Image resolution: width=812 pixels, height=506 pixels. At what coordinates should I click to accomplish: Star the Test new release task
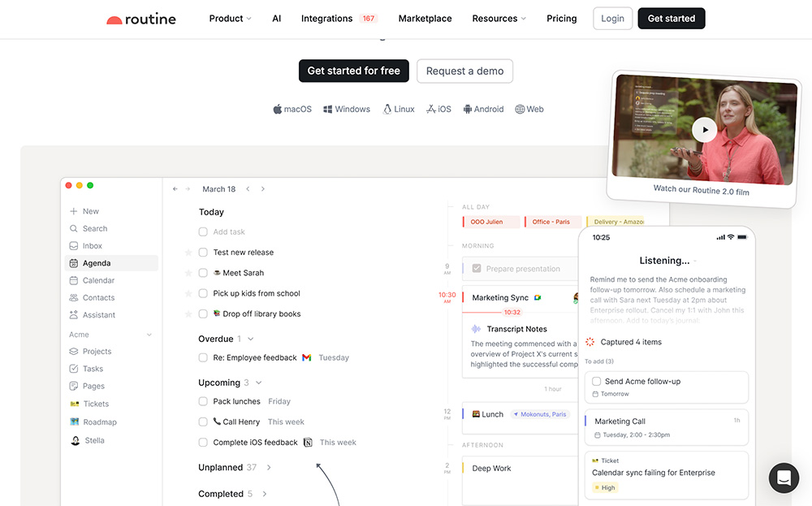pos(188,253)
